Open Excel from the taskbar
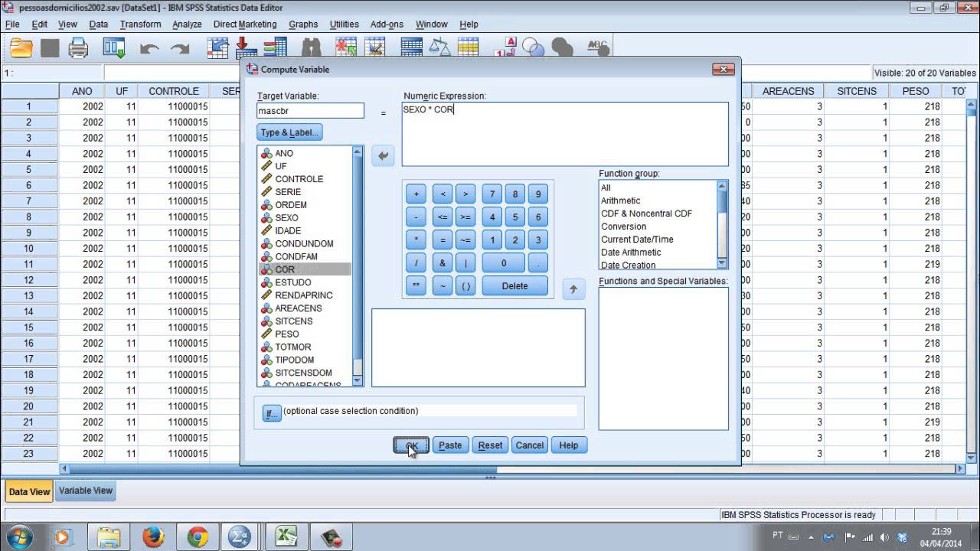Image resolution: width=980 pixels, height=551 pixels. point(286,536)
